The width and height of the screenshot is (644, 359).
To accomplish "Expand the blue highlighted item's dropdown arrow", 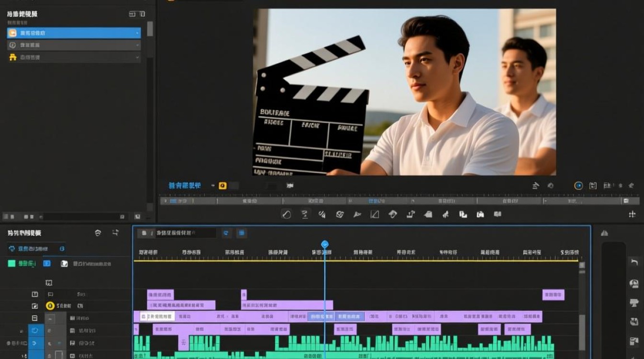I will [x=138, y=33].
